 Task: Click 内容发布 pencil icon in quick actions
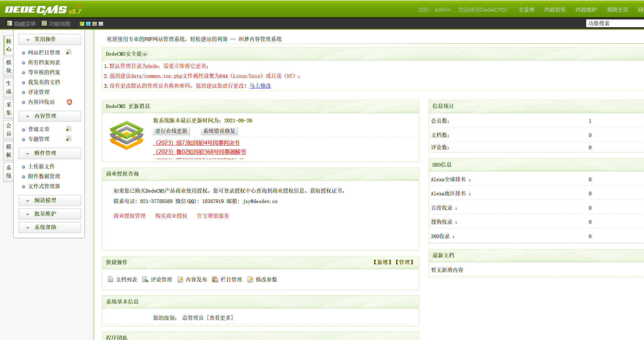coord(180,279)
